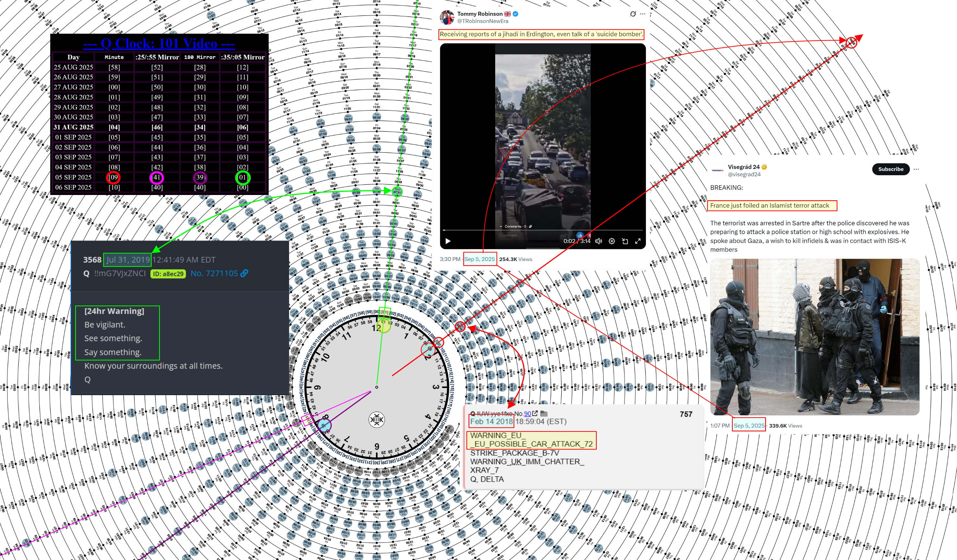The height and width of the screenshot is (560, 957).
Task: Expand the Comments chevron inside the video
Action: (x=501, y=226)
